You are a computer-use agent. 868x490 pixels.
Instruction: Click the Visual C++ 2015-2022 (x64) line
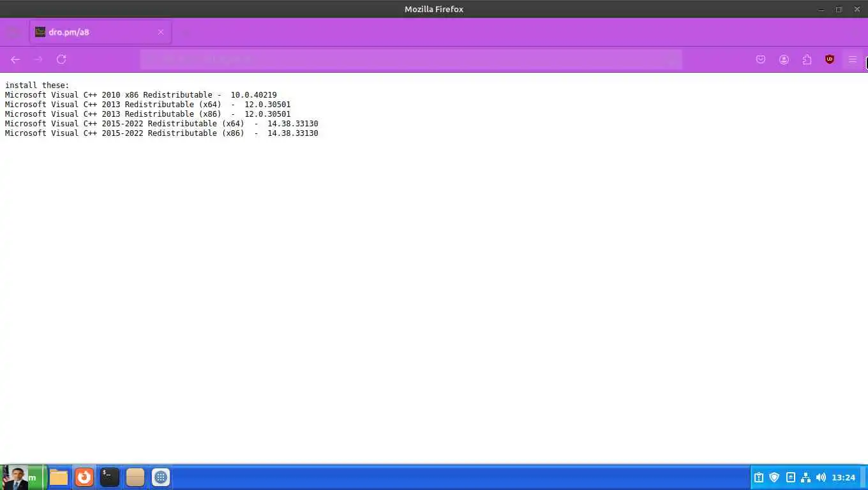point(161,124)
